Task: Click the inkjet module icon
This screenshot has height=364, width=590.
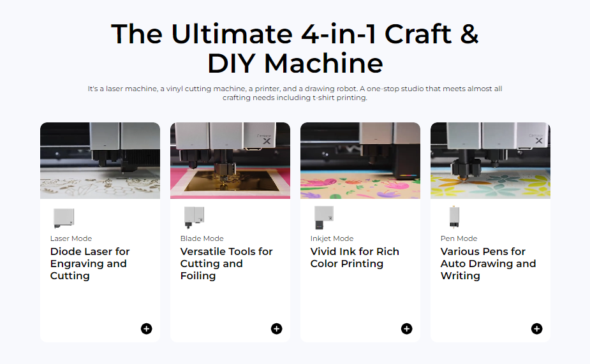Action: click(x=324, y=217)
